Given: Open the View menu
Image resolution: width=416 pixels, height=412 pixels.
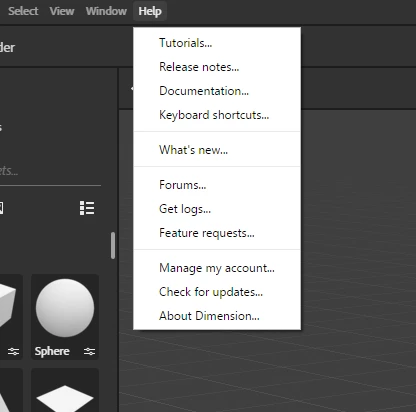Looking at the screenshot, I should coord(62,11).
